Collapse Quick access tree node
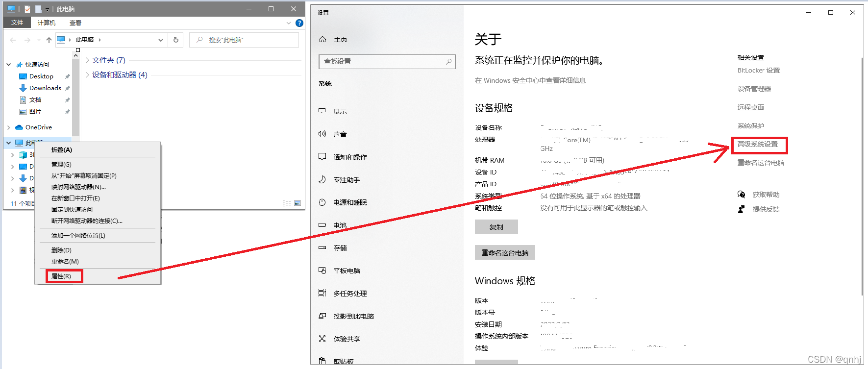Screen dimensions: 868x369 (x=9, y=65)
